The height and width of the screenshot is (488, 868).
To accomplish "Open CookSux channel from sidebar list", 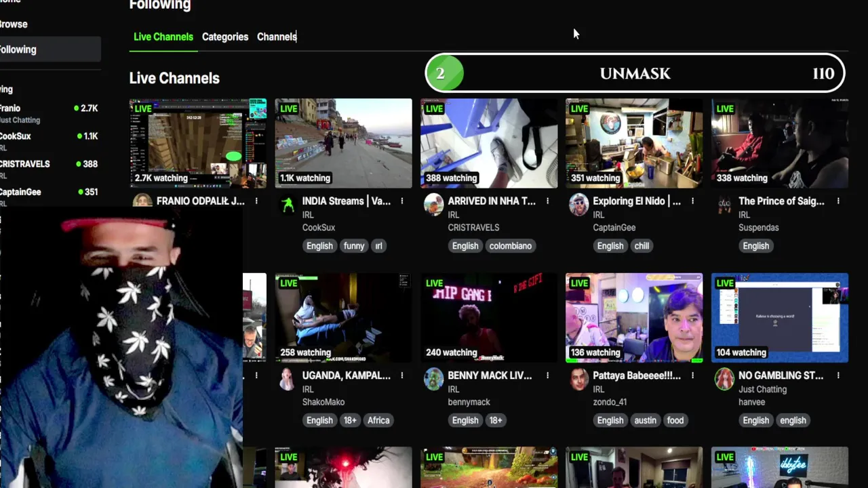I will click(x=49, y=141).
